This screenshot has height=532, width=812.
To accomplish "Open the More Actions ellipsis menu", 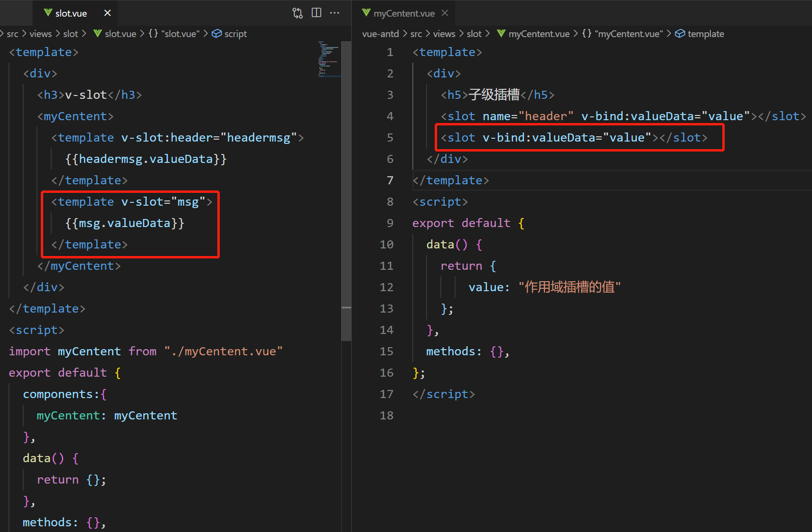I will point(335,13).
